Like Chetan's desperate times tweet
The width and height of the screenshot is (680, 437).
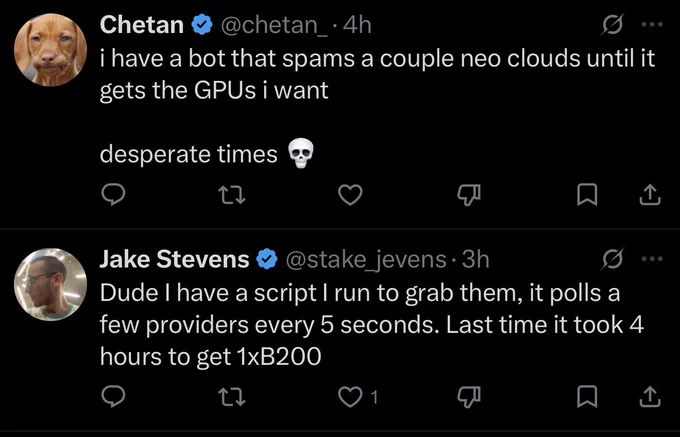pyautogui.click(x=350, y=195)
